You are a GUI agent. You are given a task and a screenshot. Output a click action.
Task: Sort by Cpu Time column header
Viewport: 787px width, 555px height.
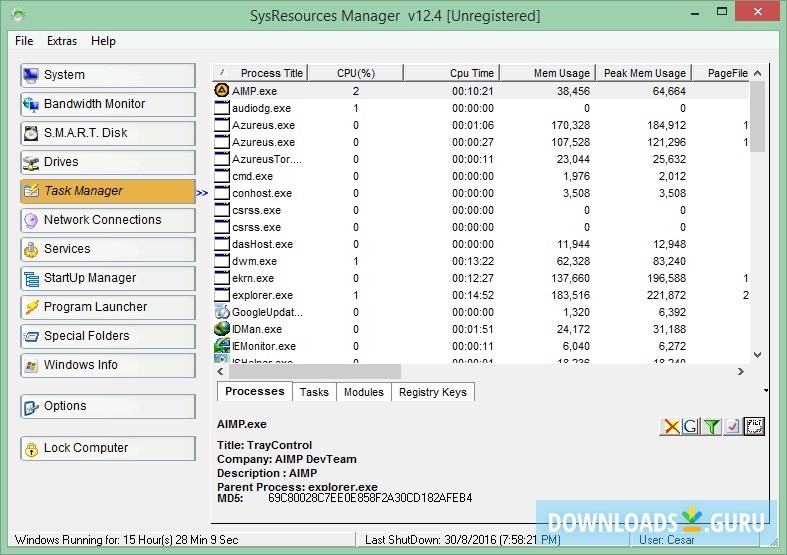[x=452, y=73]
